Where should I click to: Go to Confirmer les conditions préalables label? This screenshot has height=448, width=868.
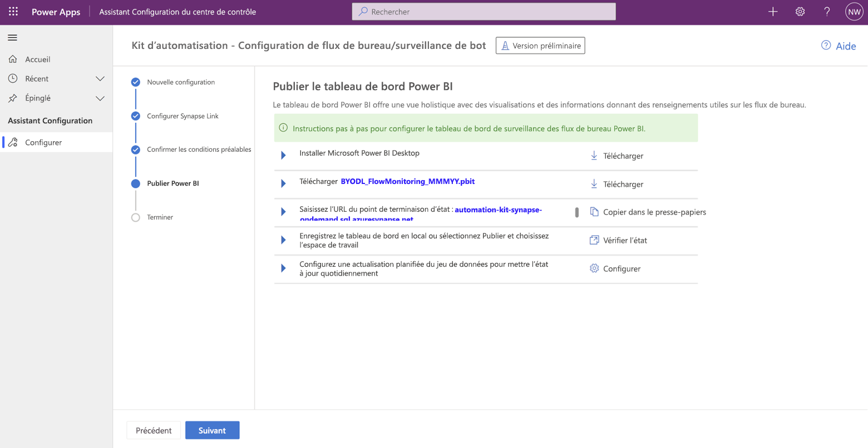tap(199, 150)
